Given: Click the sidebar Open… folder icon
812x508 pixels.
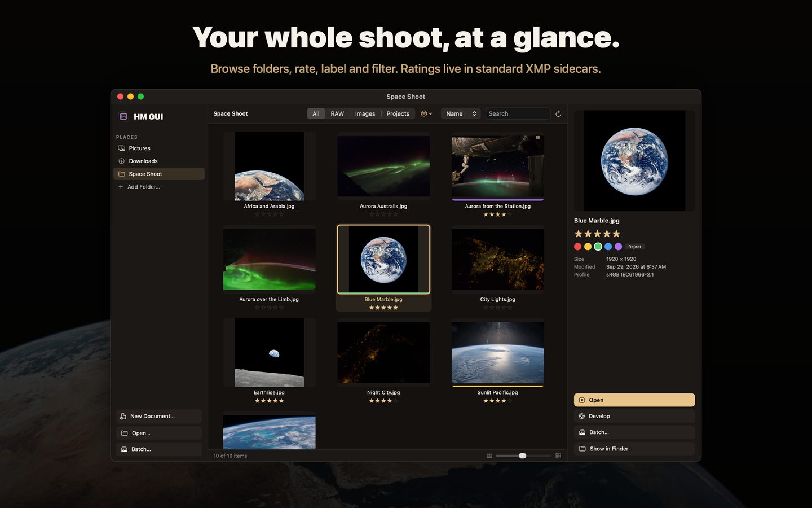Looking at the screenshot, I should [125, 433].
